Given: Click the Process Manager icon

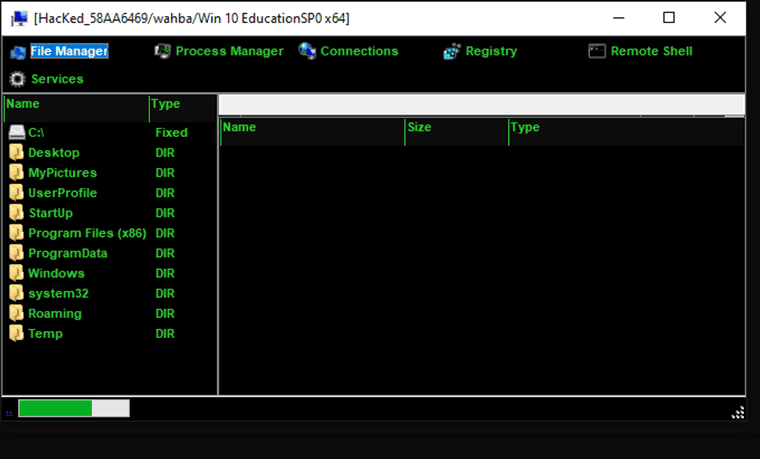Looking at the screenshot, I should pos(163,51).
